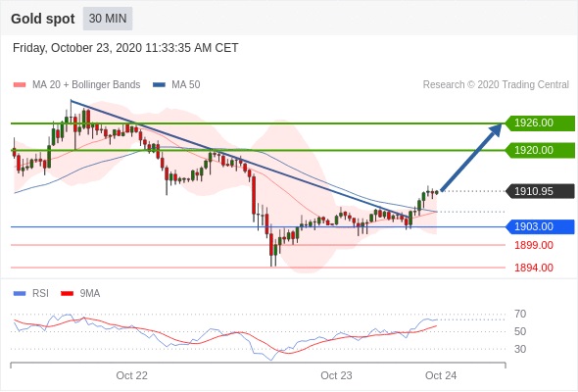
Task: Click the 1894.00 red support label
Action: point(534,268)
